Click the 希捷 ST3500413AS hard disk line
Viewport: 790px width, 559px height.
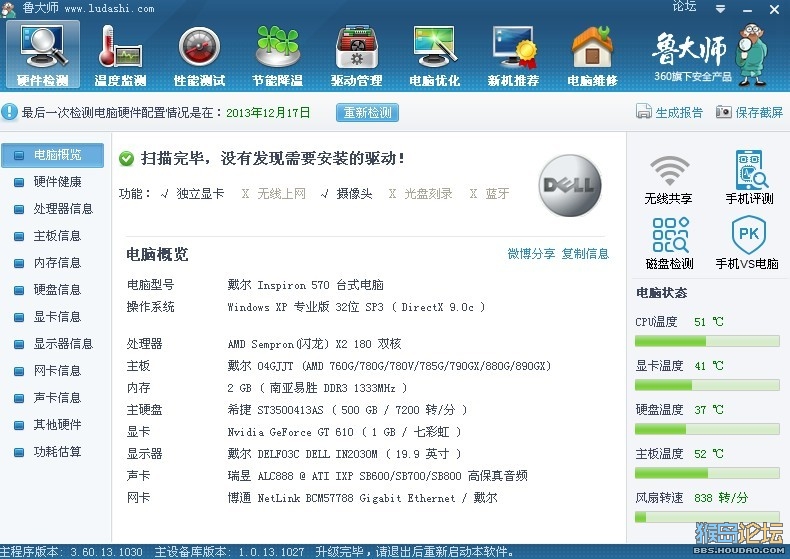coord(347,410)
